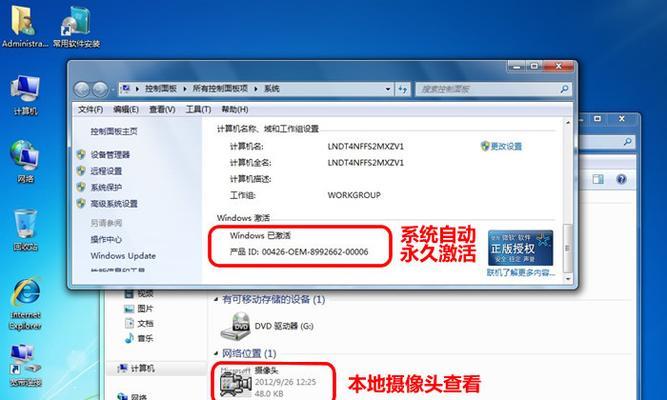Open 远程设置 link
The width and height of the screenshot is (667, 400).
coord(106,171)
